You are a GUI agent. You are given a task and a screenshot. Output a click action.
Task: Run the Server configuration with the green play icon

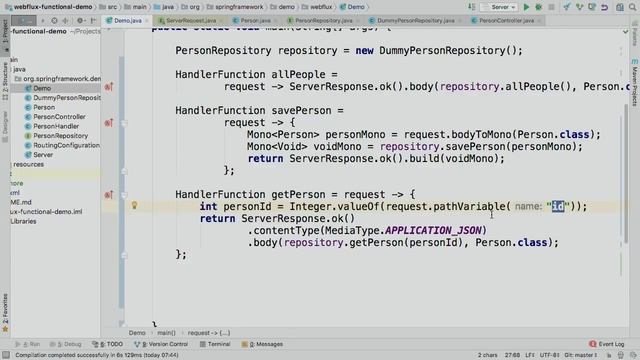coord(526,7)
